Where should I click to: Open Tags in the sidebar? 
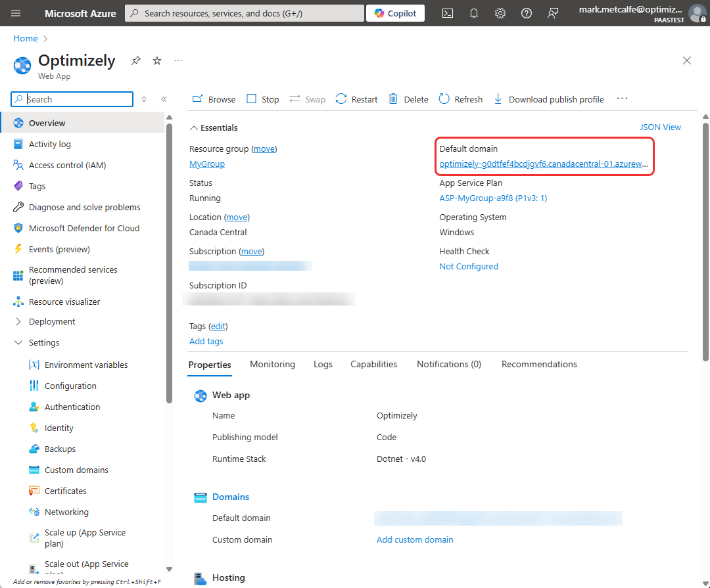(x=37, y=186)
